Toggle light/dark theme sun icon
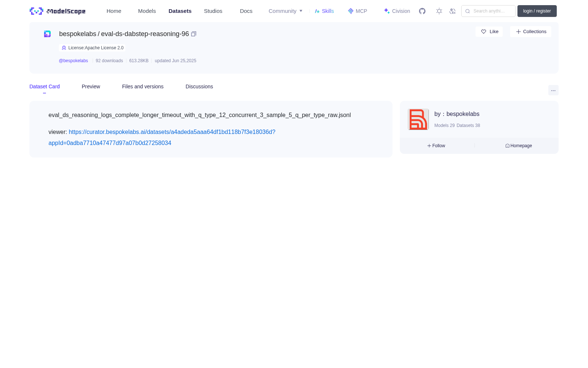The width and height of the screenshot is (588, 368). pos(439,11)
